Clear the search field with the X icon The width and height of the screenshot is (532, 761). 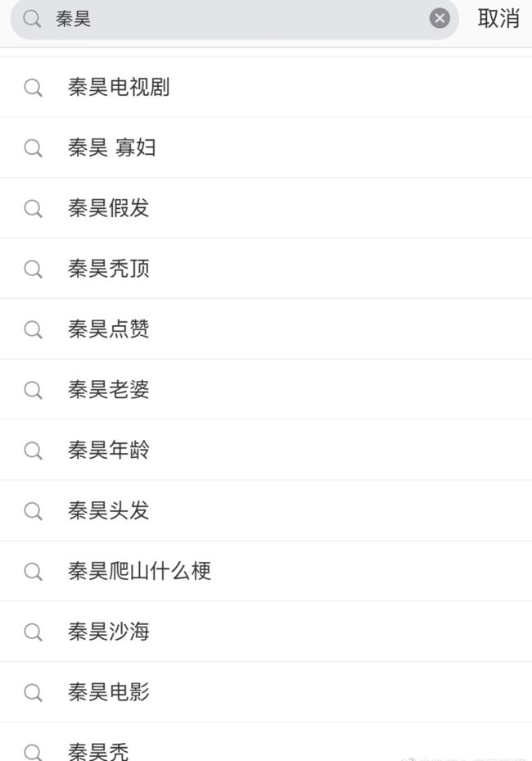tap(440, 19)
